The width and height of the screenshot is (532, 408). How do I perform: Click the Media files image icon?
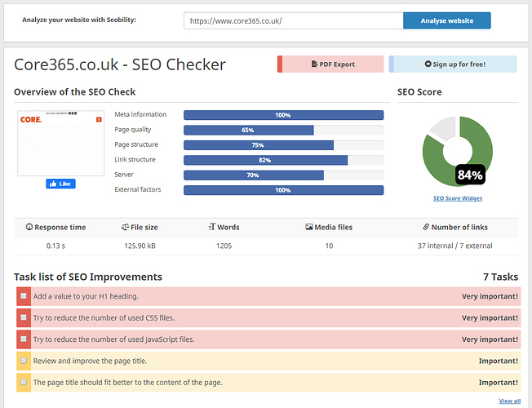point(308,227)
